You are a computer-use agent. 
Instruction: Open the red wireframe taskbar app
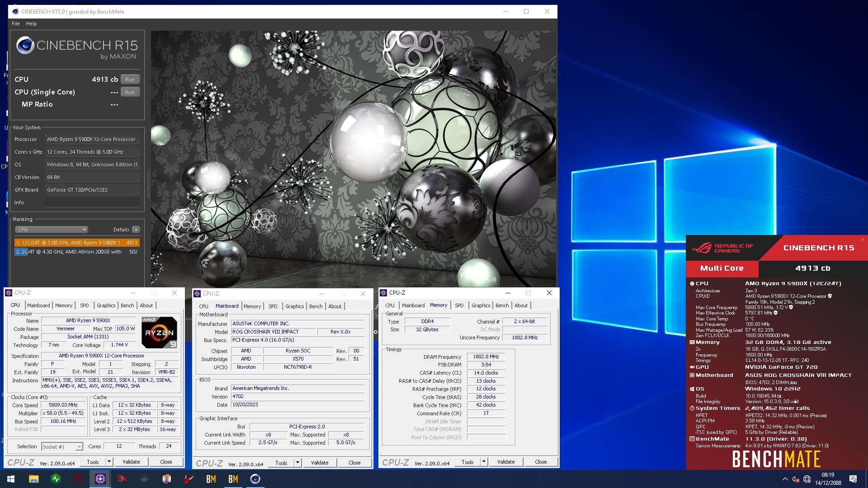(x=78, y=479)
